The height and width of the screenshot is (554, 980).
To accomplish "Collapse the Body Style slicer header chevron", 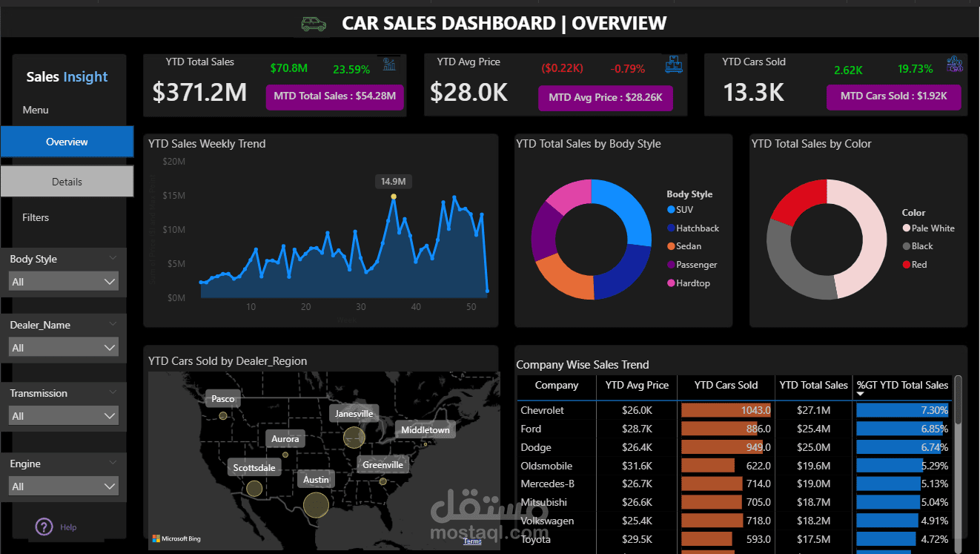I will tap(113, 258).
